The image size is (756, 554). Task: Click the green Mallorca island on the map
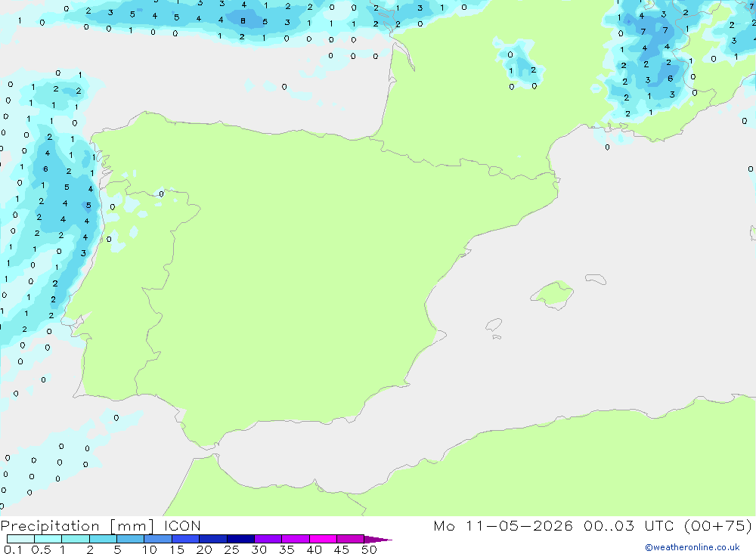pos(553,294)
